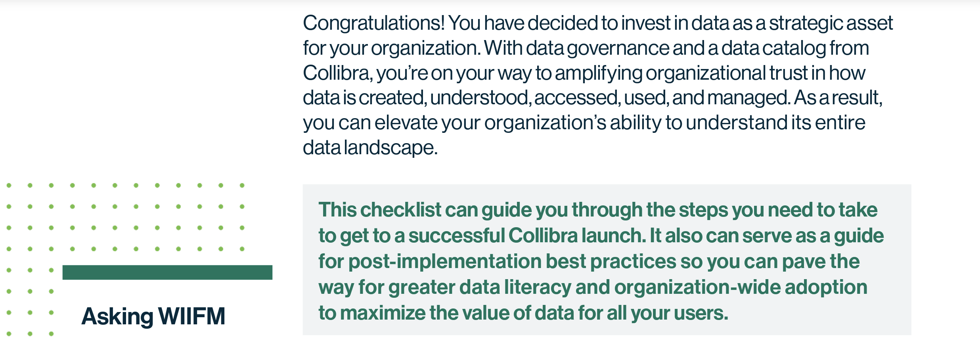980x341 pixels.
Task: Click the text "As a result,"
Action: click(x=838, y=98)
